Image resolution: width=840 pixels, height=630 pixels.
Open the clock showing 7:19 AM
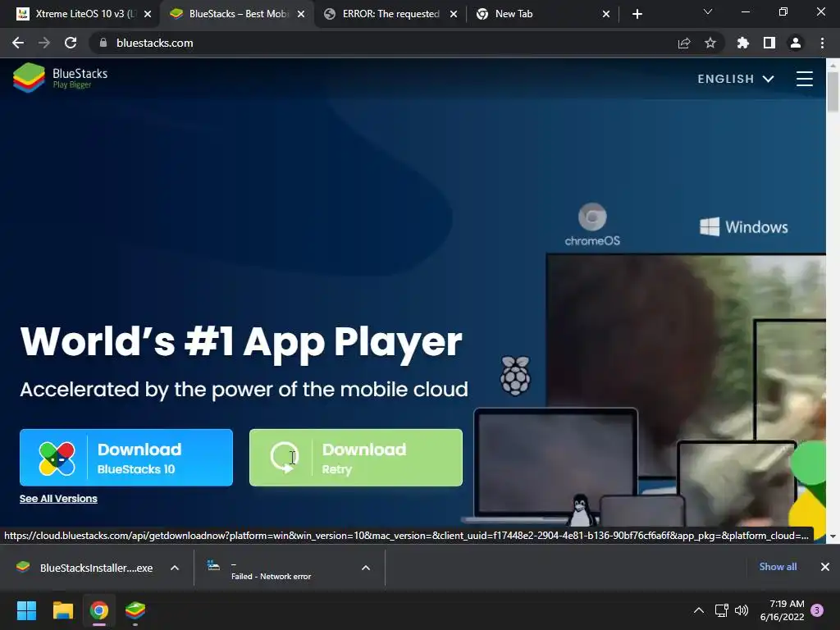[782, 610]
